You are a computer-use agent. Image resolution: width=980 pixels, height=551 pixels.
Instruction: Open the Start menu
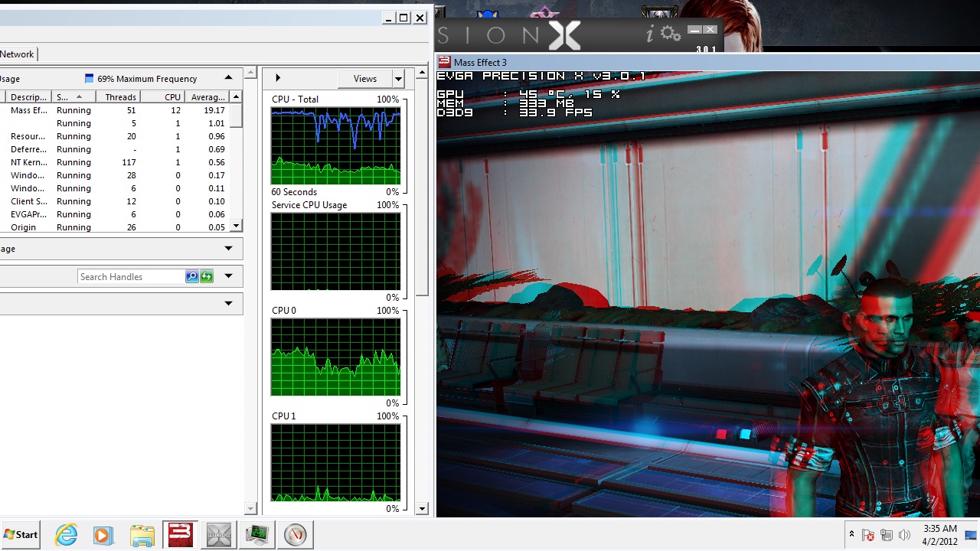pos(21,535)
